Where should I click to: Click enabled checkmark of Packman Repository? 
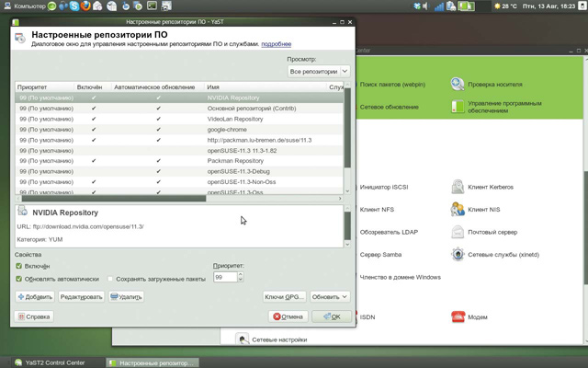point(94,161)
